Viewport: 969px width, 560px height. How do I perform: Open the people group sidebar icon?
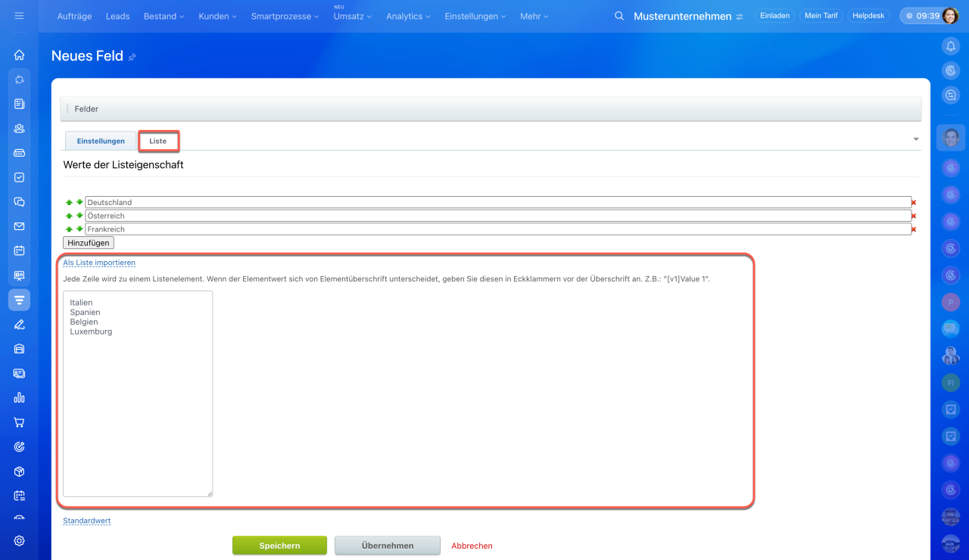click(x=20, y=128)
